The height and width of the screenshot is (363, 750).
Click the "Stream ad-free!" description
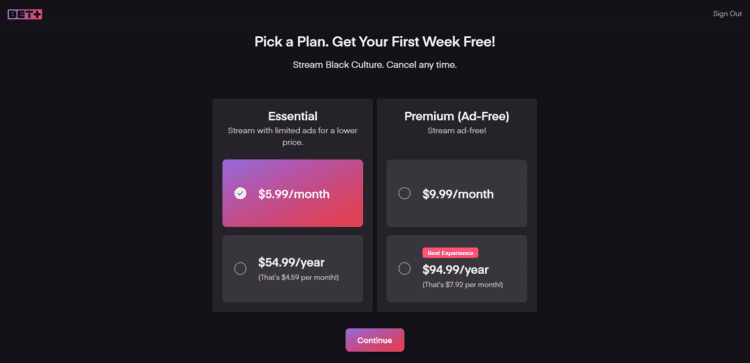tap(457, 130)
